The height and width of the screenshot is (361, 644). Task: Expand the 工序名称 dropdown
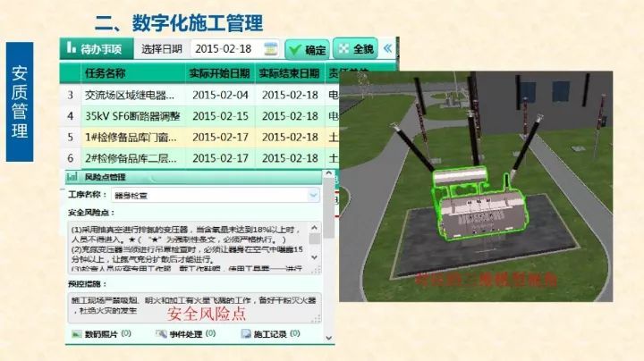[313, 194]
